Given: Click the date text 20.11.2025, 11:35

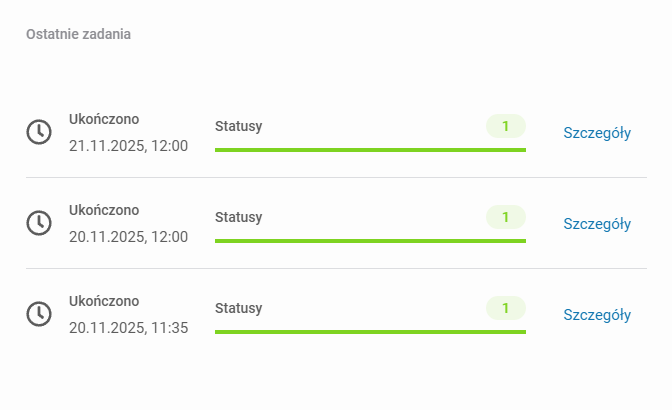Looking at the screenshot, I should pos(128,328).
